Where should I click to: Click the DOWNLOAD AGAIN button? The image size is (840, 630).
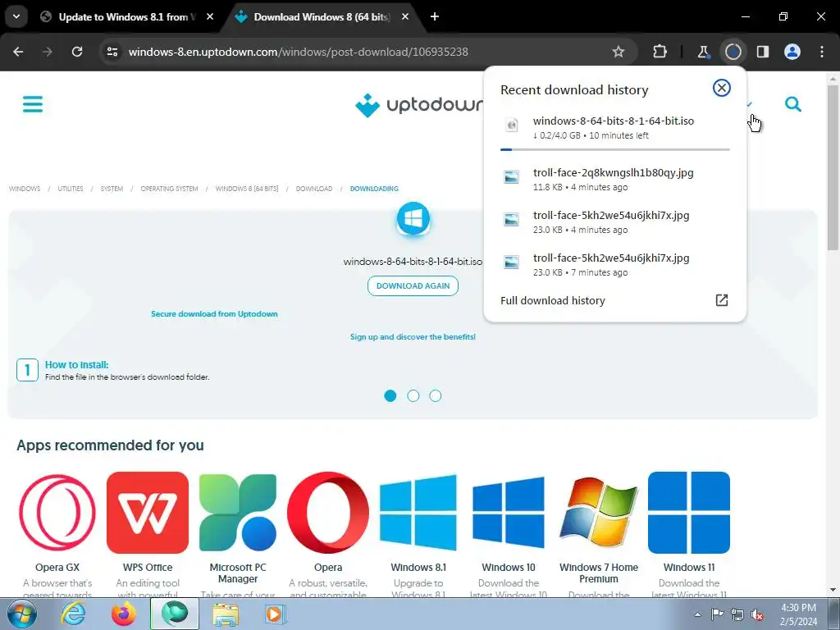pyautogui.click(x=413, y=285)
